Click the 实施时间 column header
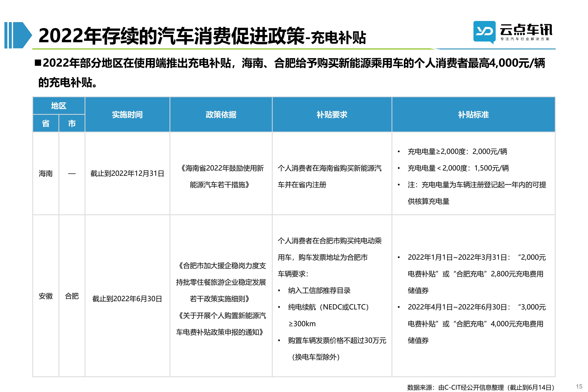The image size is (588, 392). (x=128, y=114)
